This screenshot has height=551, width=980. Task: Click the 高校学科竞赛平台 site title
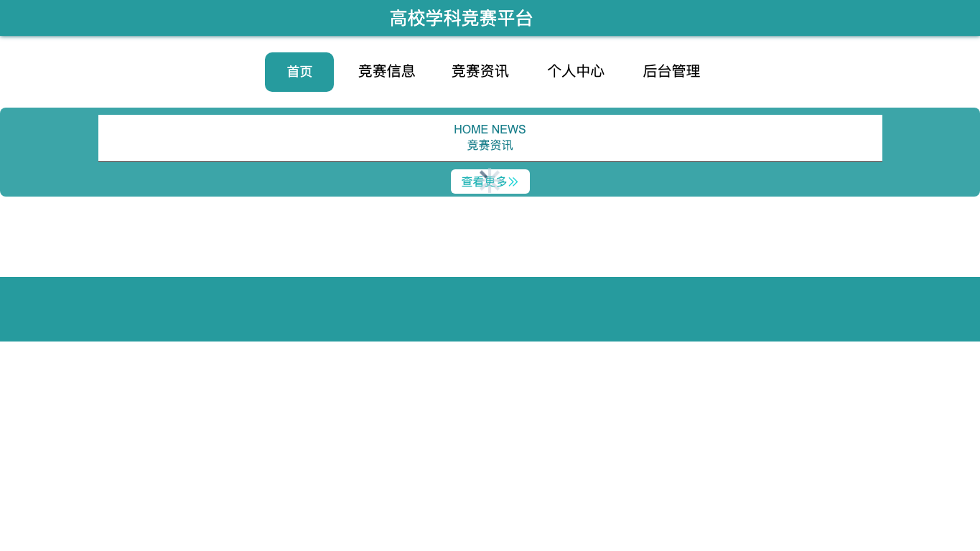[461, 19]
